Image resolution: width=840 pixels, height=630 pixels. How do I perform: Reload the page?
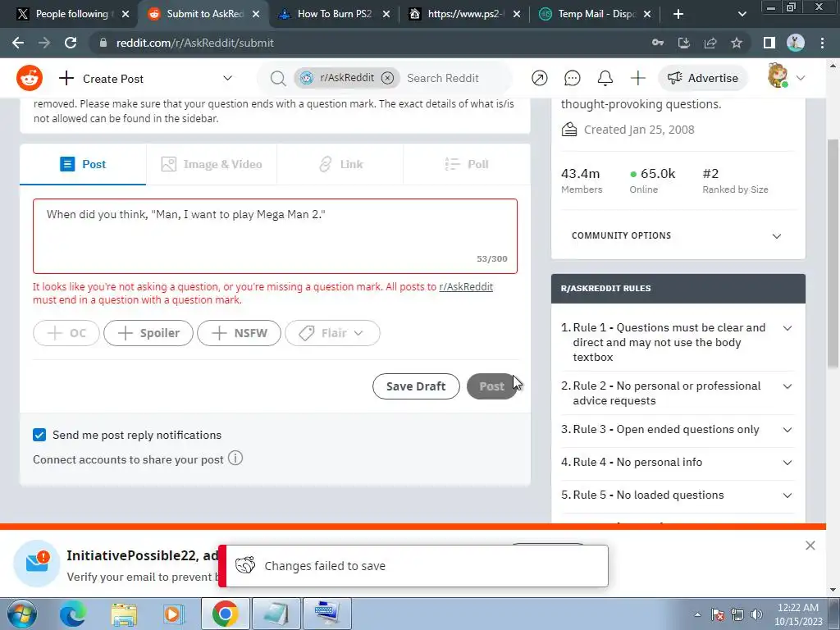[x=71, y=43]
